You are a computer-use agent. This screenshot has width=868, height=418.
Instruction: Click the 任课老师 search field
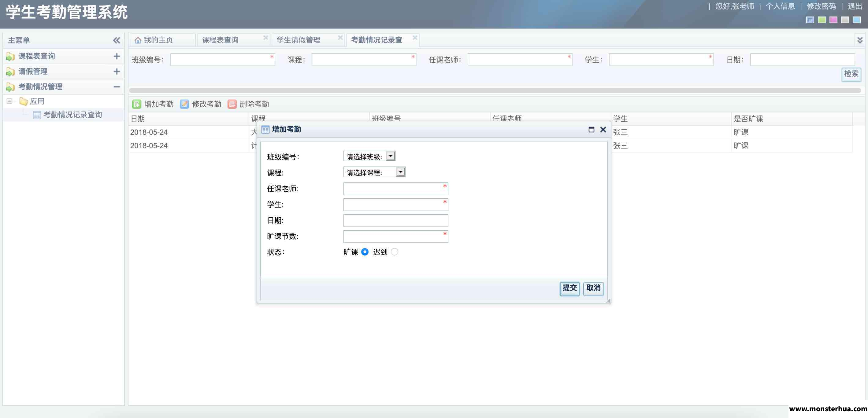pos(520,60)
